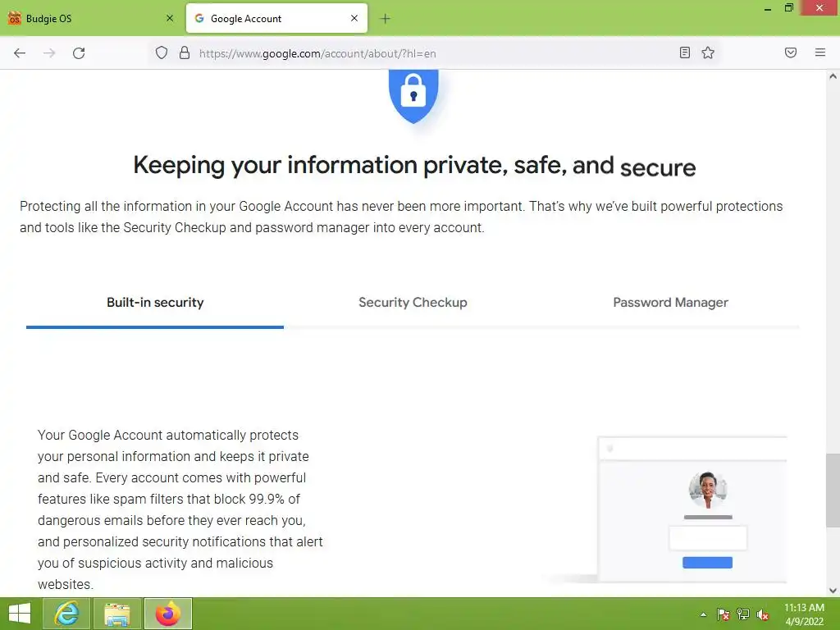Close the Google Account tab
Screen dimensions: 840x630
(x=354, y=18)
